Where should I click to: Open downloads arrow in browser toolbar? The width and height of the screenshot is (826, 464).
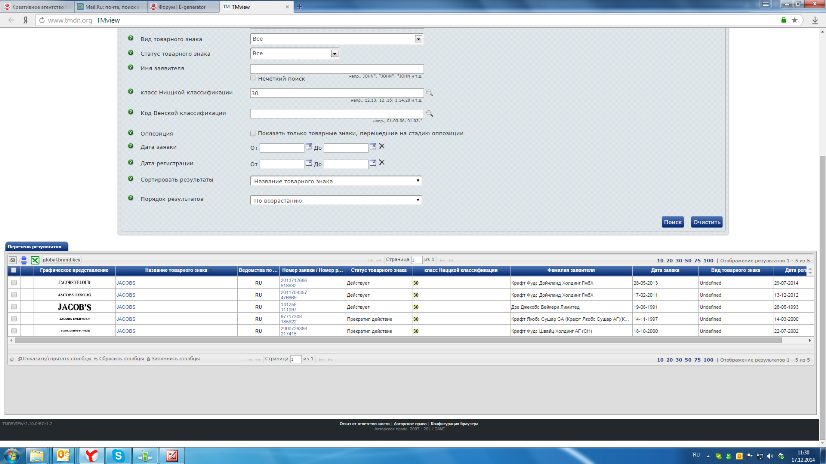coord(815,21)
